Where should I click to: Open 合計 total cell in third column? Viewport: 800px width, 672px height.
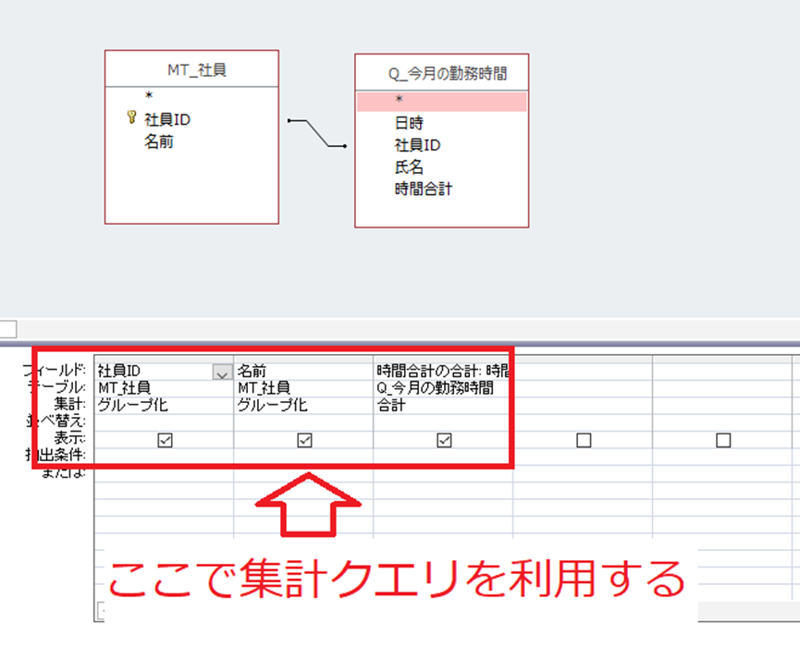click(x=442, y=405)
